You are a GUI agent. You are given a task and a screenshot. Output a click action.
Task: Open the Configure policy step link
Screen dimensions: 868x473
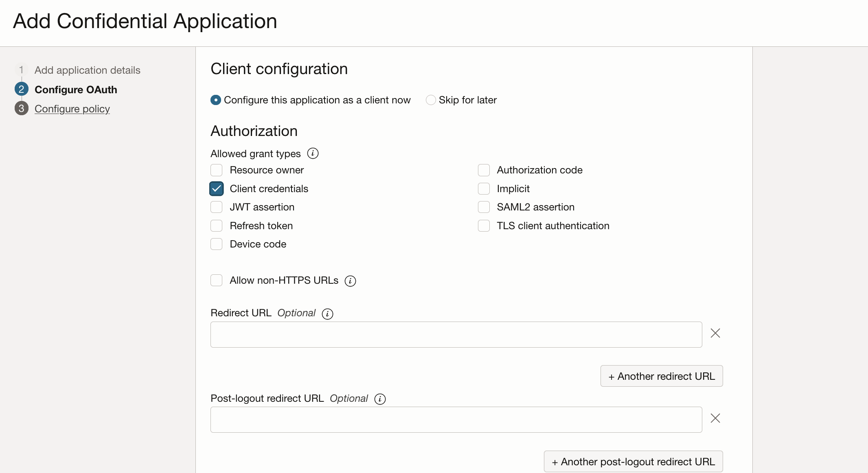(x=72, y=109)
